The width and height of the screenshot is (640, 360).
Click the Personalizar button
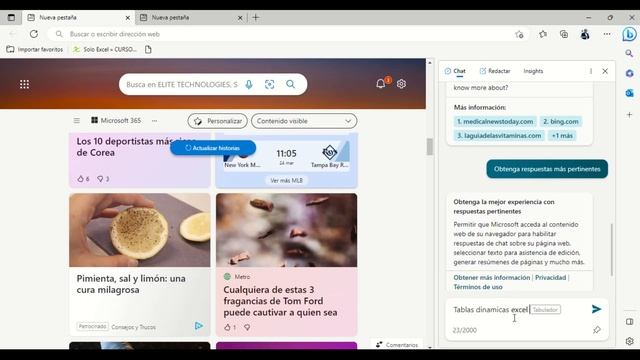(218, 121)
